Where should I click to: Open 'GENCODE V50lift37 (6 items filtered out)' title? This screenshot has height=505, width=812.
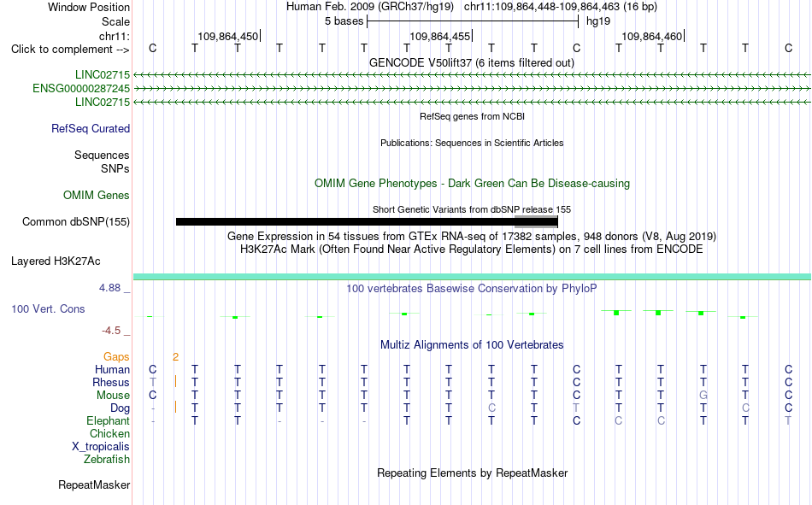(x=472, y=62)
